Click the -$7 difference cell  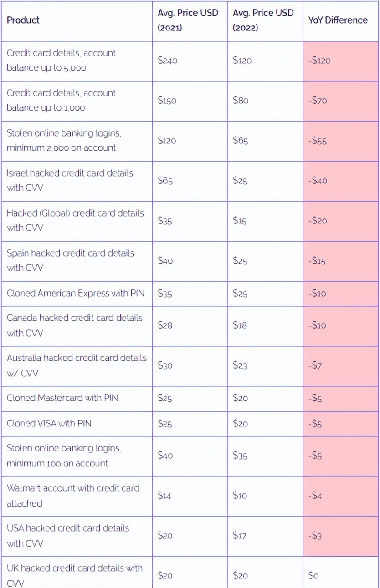tap(315, 365)
